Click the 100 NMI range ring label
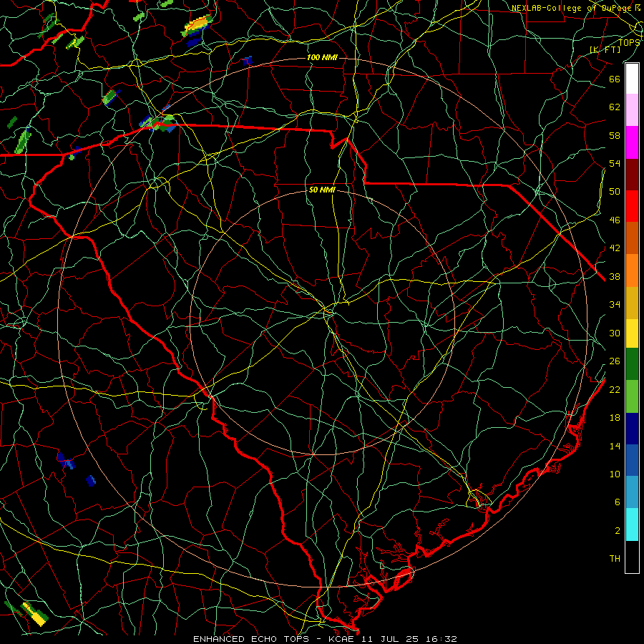 [x=322, y=57]
